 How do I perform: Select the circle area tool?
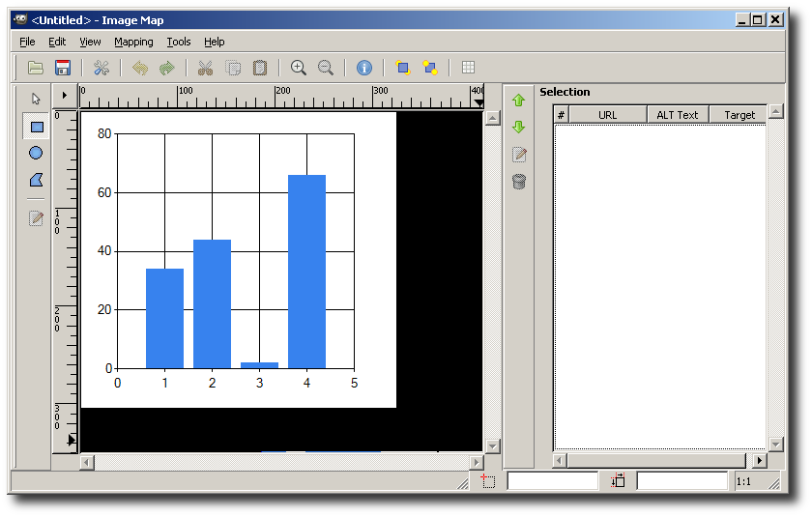[x=36, y=154]
